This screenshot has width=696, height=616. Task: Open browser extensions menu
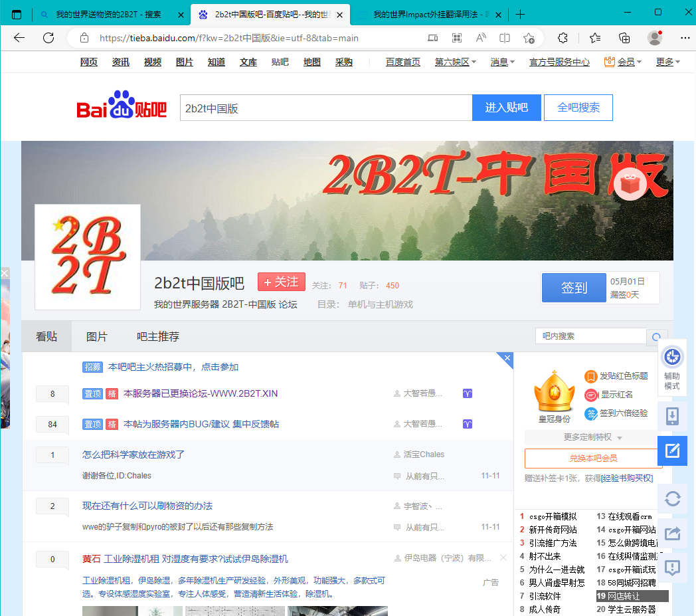563,38
